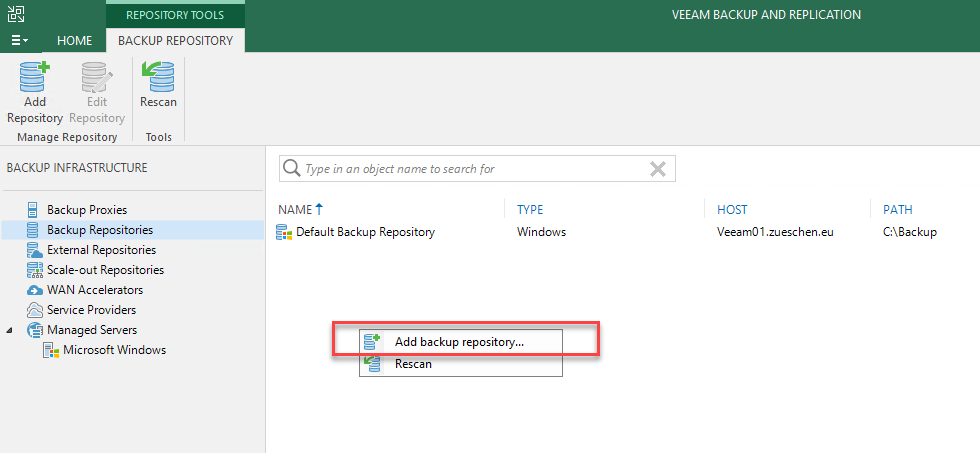The height and width of the screenshot is (453, 980).
Task: Click the Veeam app icon in the top-left corner
Action: tap(16, 14)
